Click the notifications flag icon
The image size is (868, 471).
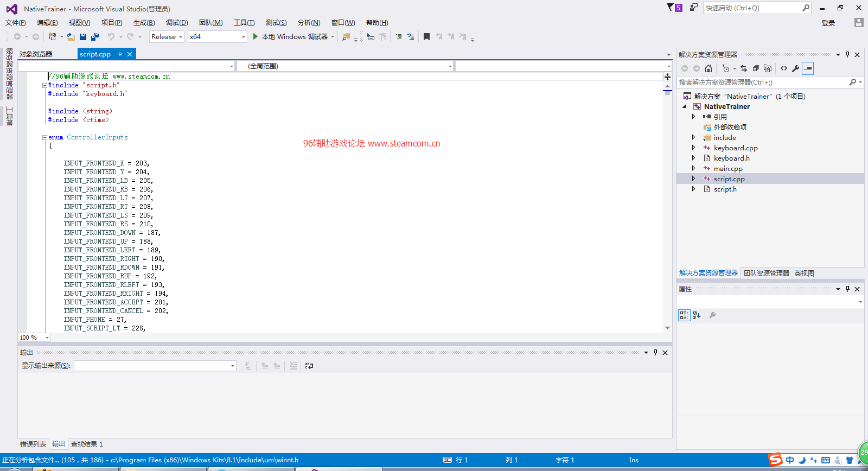pyautogui.click(x=671, y=8)
